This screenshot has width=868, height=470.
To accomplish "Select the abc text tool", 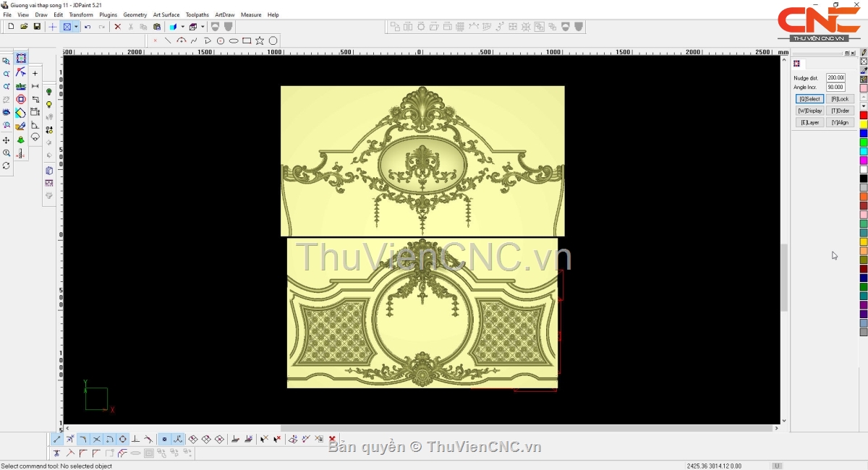I will 21,86.
